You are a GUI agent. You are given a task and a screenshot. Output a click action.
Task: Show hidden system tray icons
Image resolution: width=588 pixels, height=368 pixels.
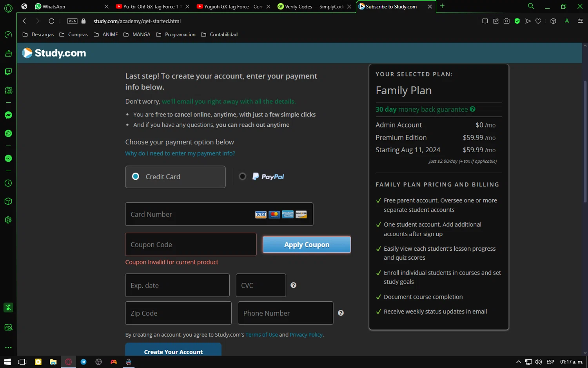pos(519,362)
